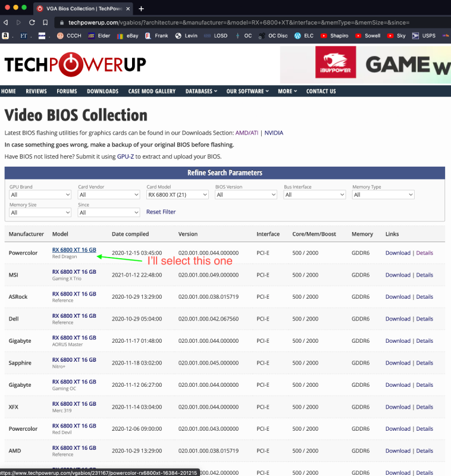
Task: Open the Since dropdown
Action: coord(109,212)
